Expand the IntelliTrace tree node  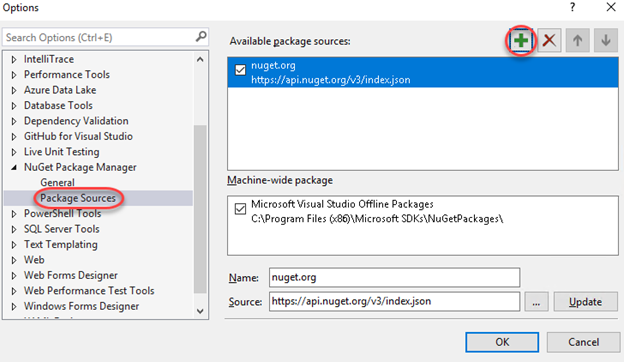click(x=14, y=60)
